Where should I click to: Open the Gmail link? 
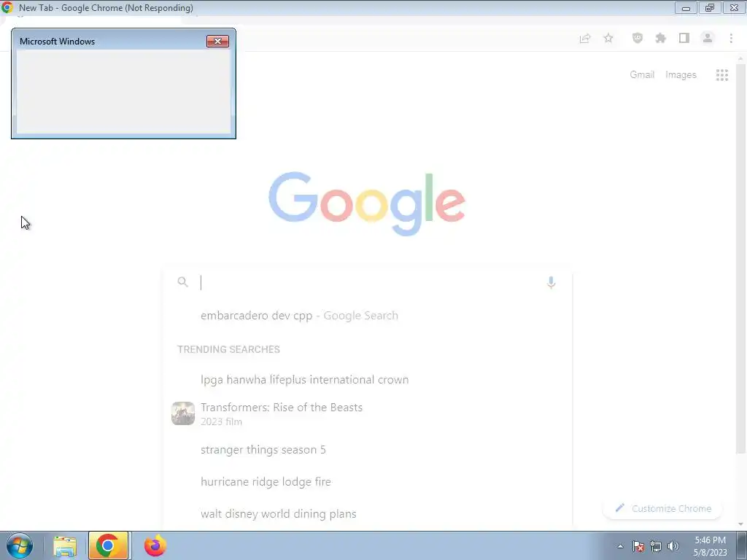(x=642, y=75)
